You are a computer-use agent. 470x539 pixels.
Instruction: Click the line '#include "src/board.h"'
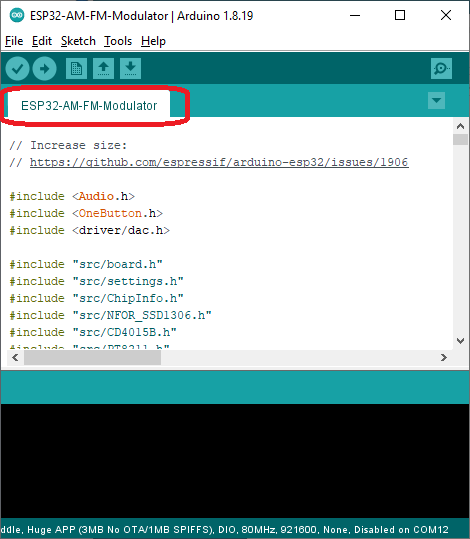[86, 264]
